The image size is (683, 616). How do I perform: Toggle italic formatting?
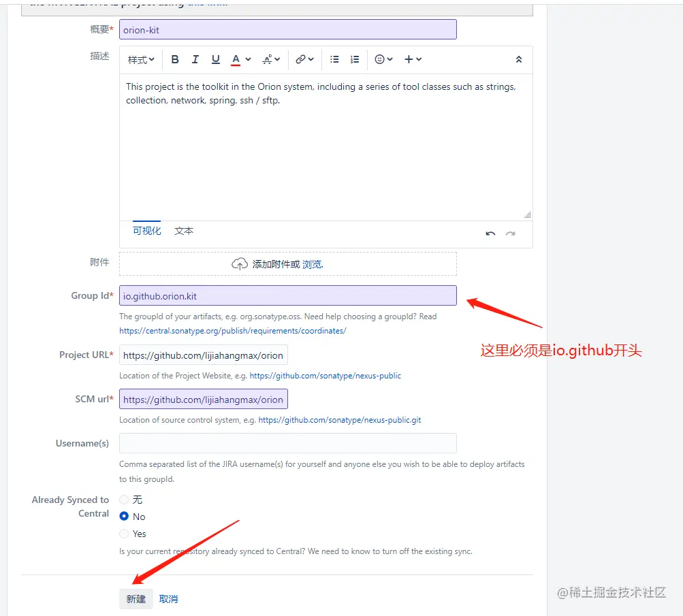coord(195,59)
